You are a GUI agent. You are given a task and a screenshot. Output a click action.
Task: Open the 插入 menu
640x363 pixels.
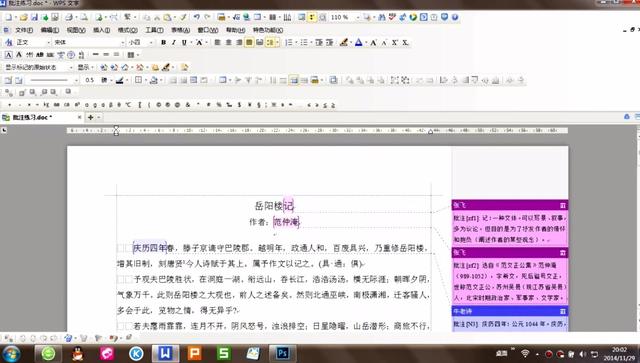(x=102, y=30)
